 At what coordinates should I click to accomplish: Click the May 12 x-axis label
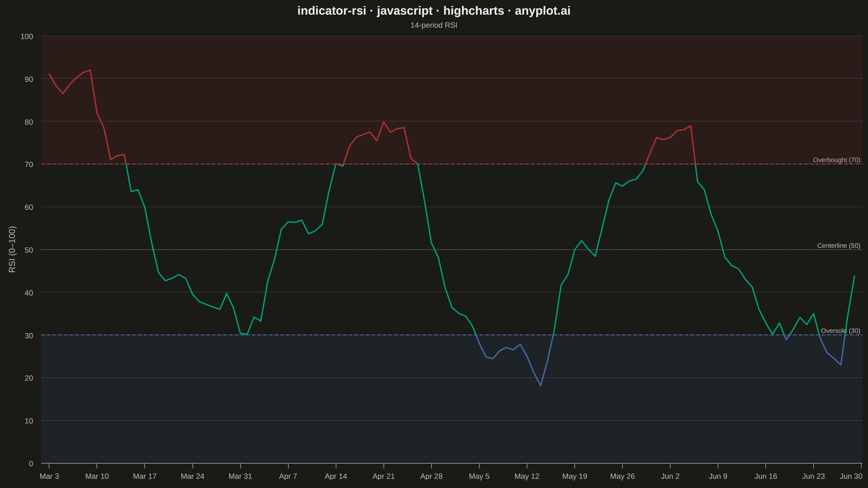(x=527, y=476)
